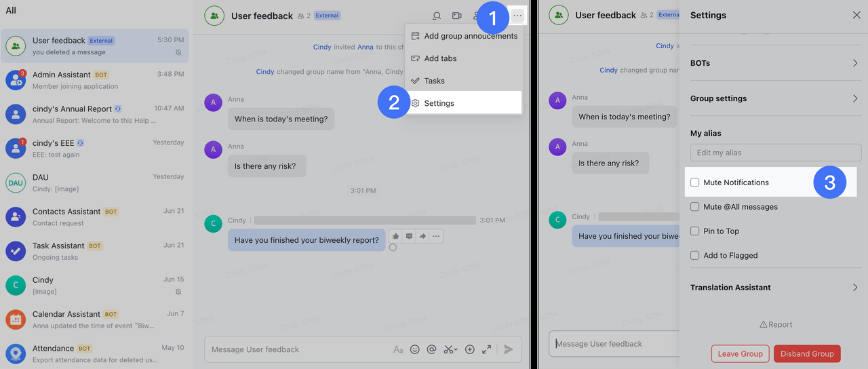Click the search icon in chat header
Viewport: 868px width, 369px height.
pos(437,16)
